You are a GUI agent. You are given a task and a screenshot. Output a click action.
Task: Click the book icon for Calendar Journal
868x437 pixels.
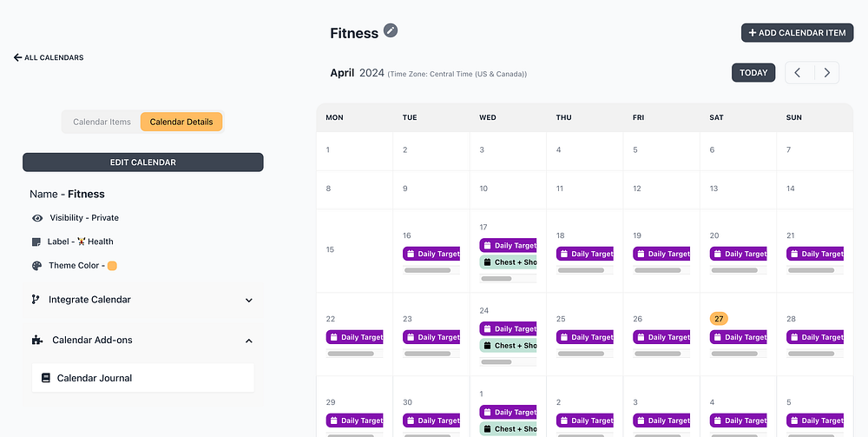[45, 378]
